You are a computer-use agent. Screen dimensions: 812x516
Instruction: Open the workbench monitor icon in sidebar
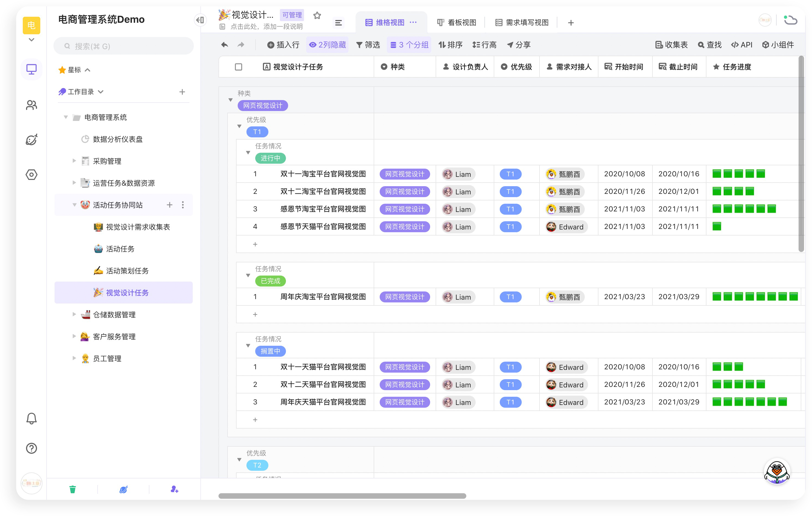(31, 69)
